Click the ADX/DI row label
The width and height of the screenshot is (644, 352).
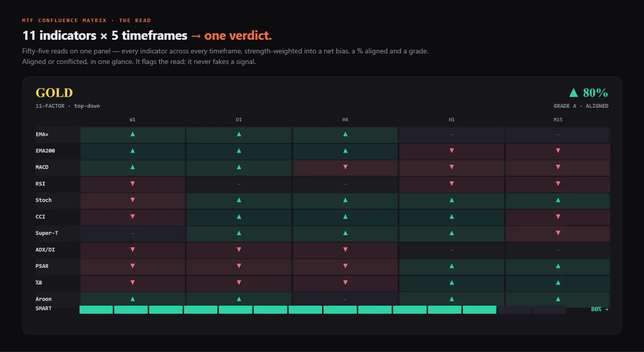click(45, 249)
